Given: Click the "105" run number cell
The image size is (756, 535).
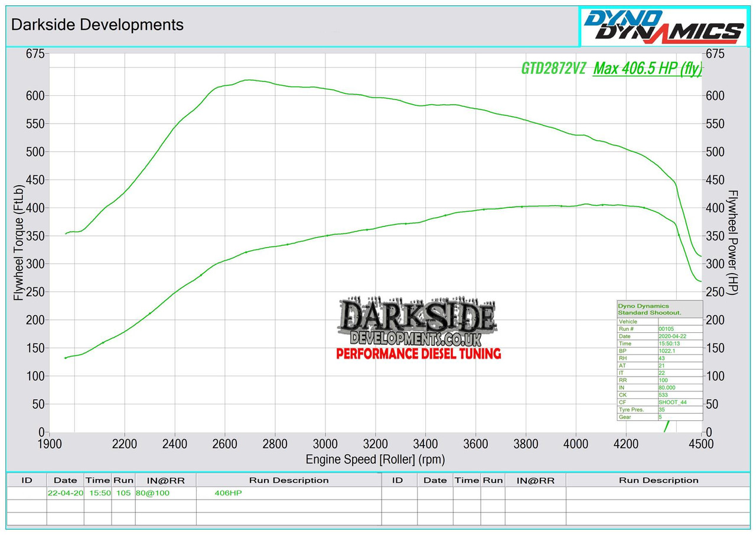Looking at the screenshot, I should (x=123, y=493).
